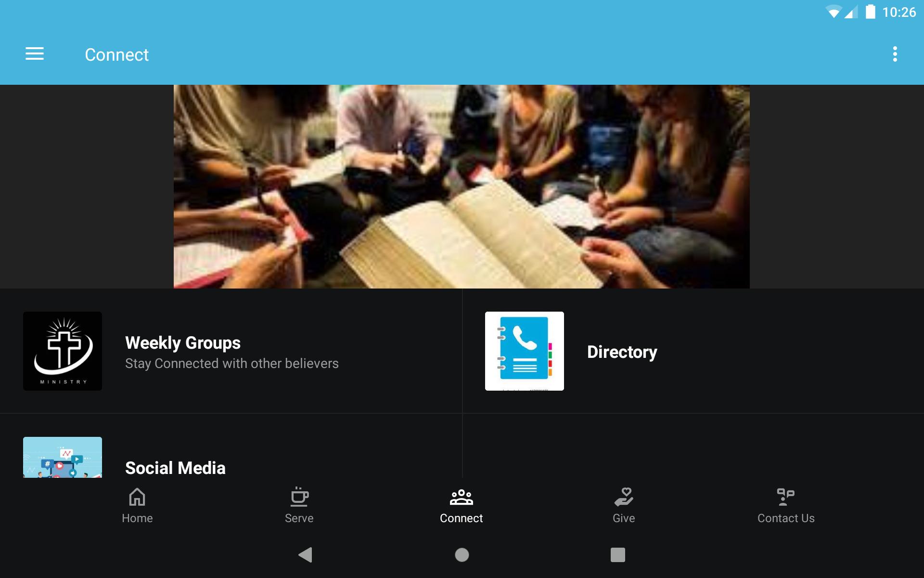Screen dimensions: 924x578
Task: Open the Weekly Groups ministry logo thumbnail
Action: click(63, 351)
